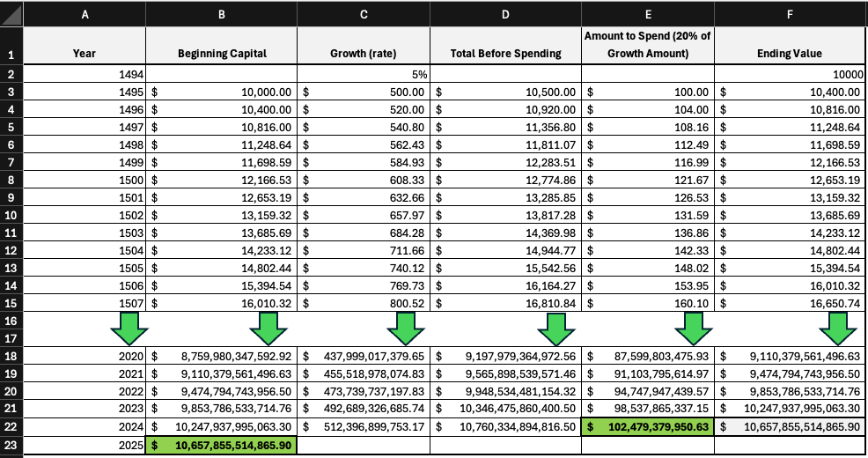Select the column D header

[x=505, y=15]
